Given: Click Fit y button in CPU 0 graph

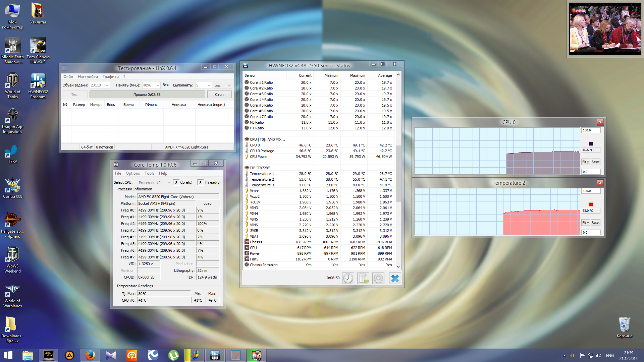Looking at the screenshot, I should pos(585,162).
